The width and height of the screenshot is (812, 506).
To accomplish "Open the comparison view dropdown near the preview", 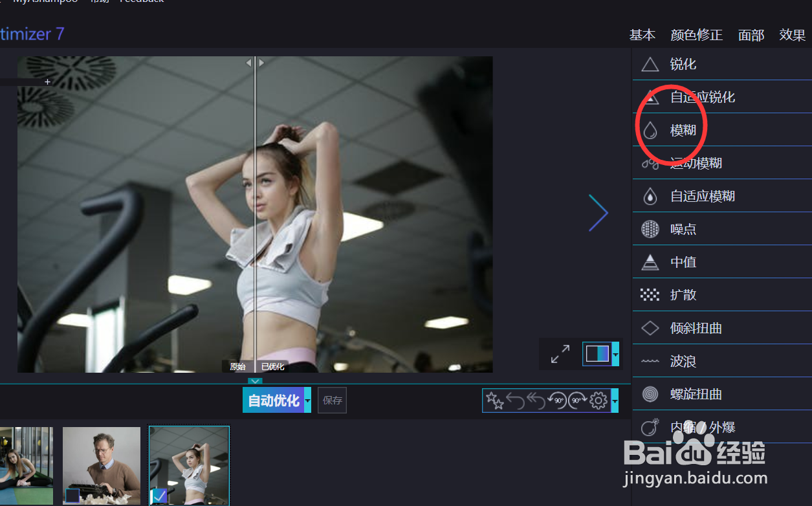I will coord(615,354).
